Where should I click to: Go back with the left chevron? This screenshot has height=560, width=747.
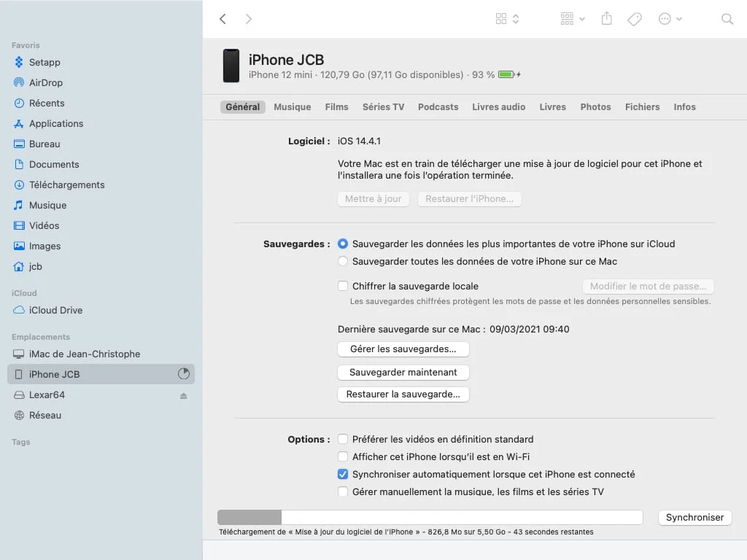click(222, 19)
